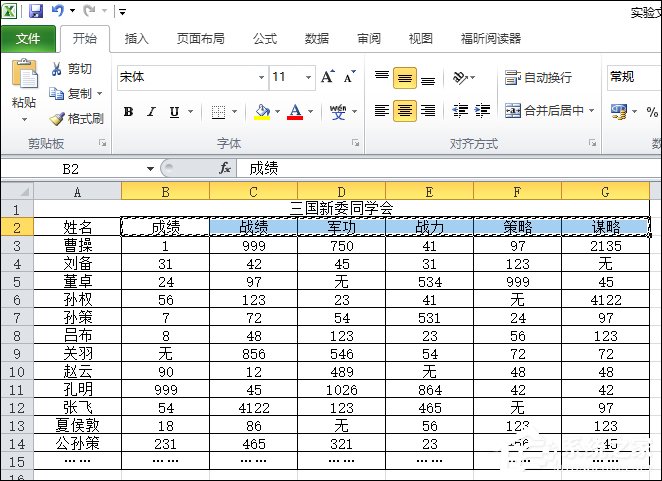Switch to the 公式 ribbon tab
Screen dimensions: 662x481
coord(264,39)
